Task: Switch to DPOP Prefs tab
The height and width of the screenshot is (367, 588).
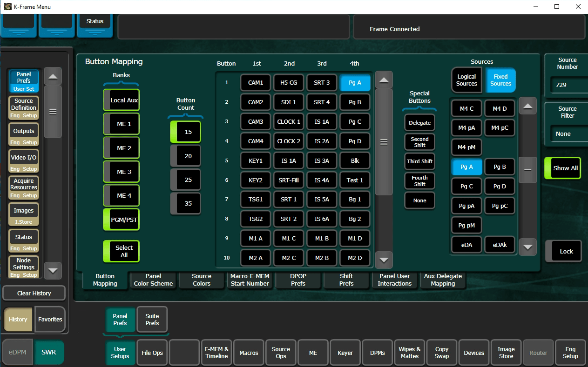Action: pos(298,280)
